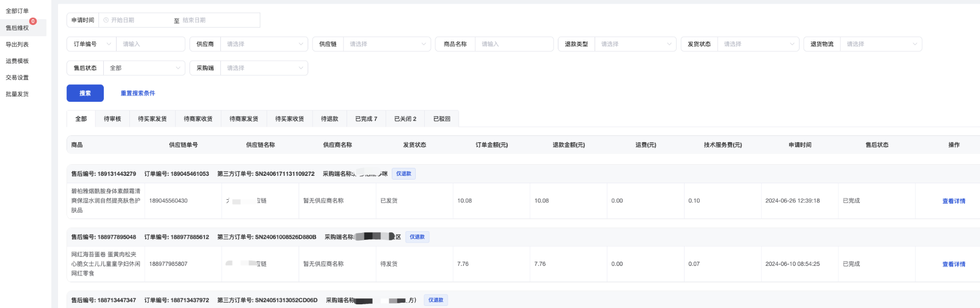The image size is (980, 308).
Task: Switch to the 已关闭 2 tab
Action: (x=405, y=119)
